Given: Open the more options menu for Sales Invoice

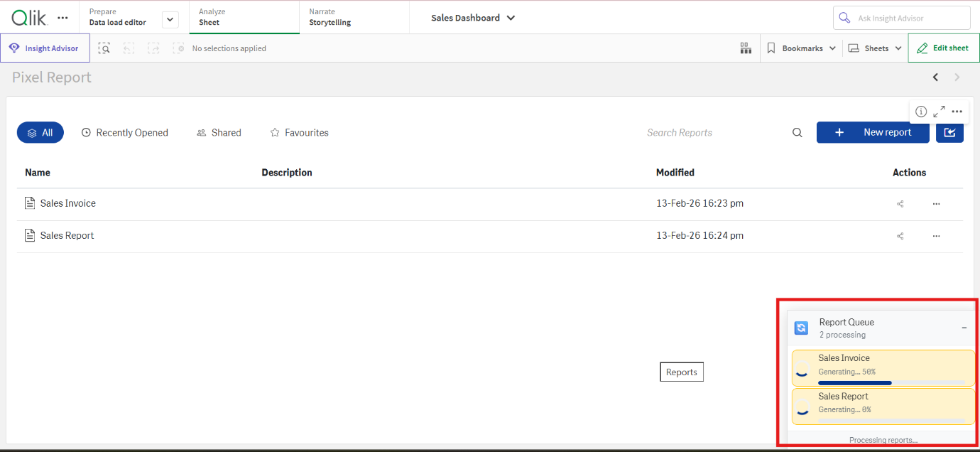Looking at the screenshot, I should click(936, 204).
